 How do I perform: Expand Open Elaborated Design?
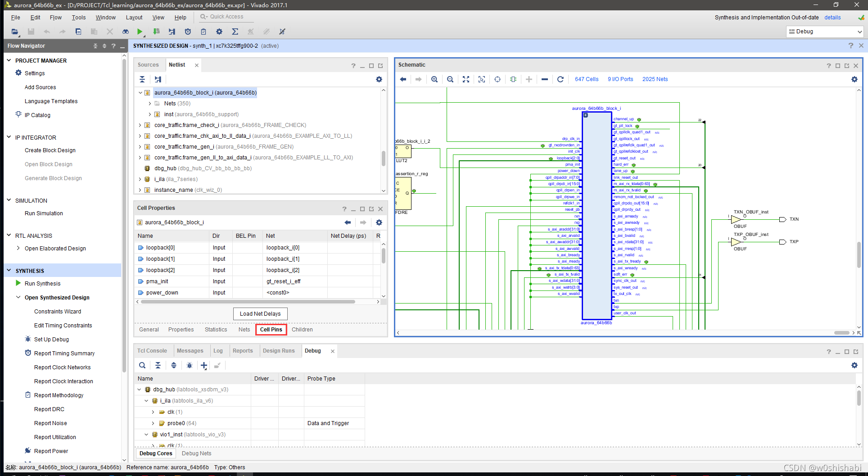(x=18, y=248)
